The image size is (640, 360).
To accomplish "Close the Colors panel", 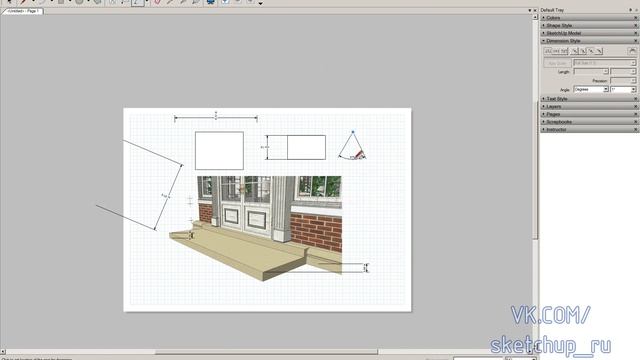I will tap(636, 18).
